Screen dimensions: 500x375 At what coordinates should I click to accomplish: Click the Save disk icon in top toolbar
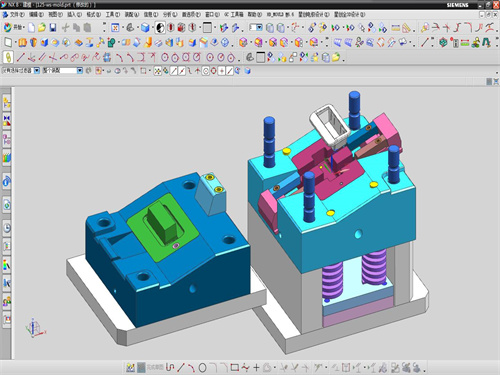(x=53, y=28)
